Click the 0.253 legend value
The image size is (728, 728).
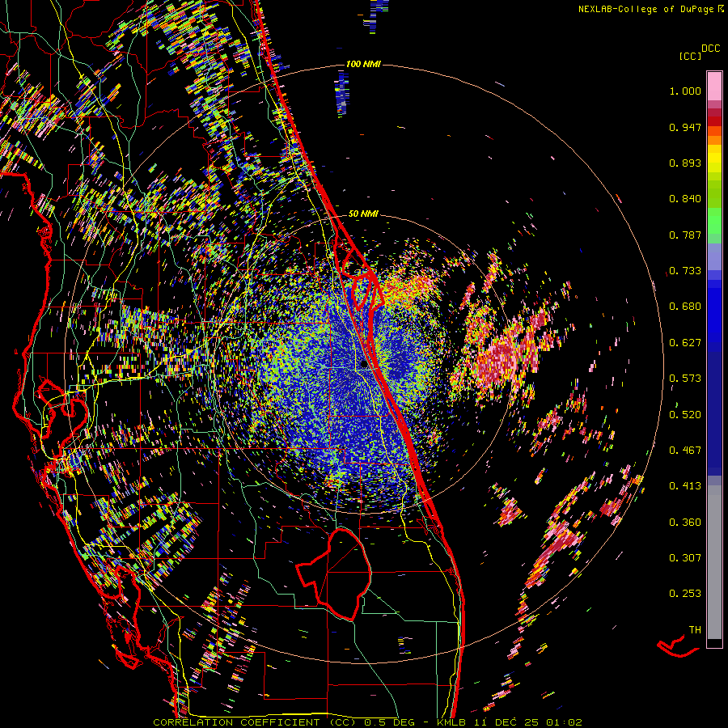point(685,594)
